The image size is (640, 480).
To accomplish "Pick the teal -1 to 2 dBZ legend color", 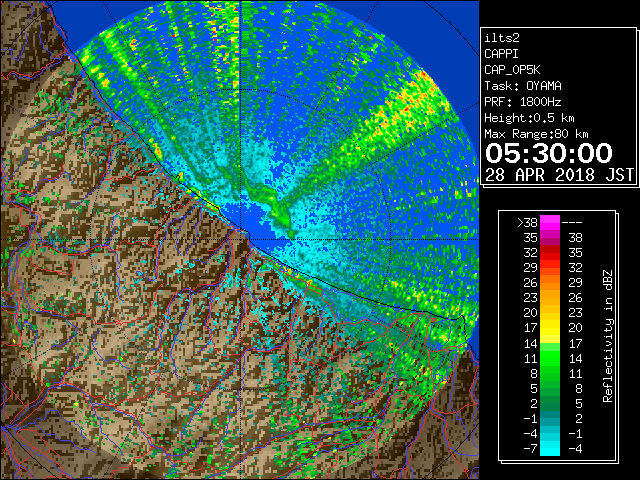I will (x=550, y=418).
